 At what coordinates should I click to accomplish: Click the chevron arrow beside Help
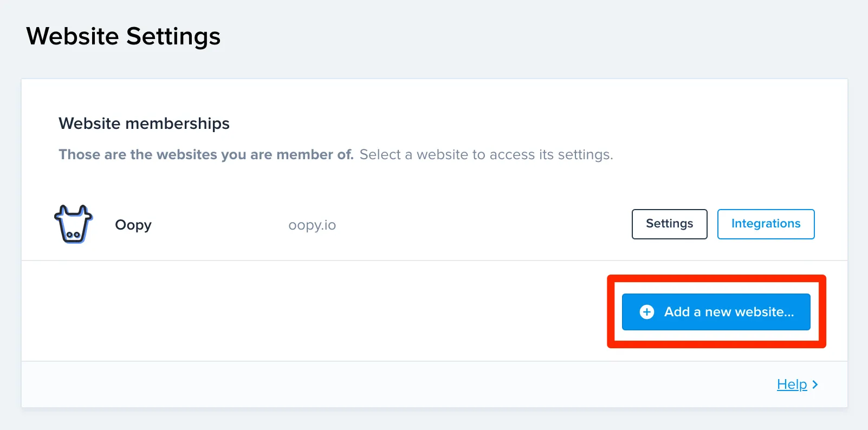(815, 385)
